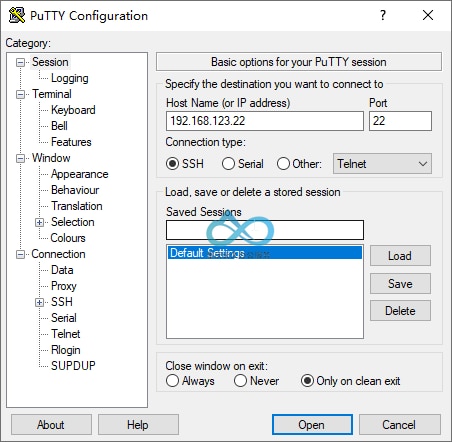
Task: Click the Open button
Action: point(312,425)
